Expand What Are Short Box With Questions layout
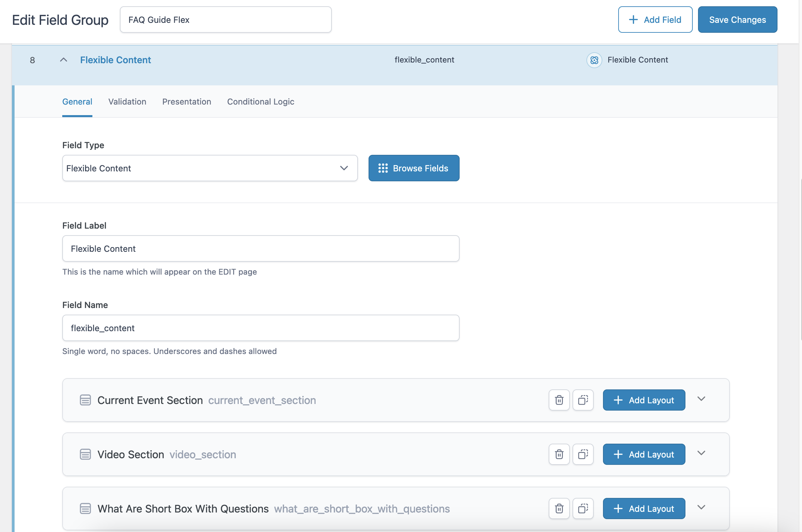The height and width of the screenshot is (532, 802). point(701,508)
